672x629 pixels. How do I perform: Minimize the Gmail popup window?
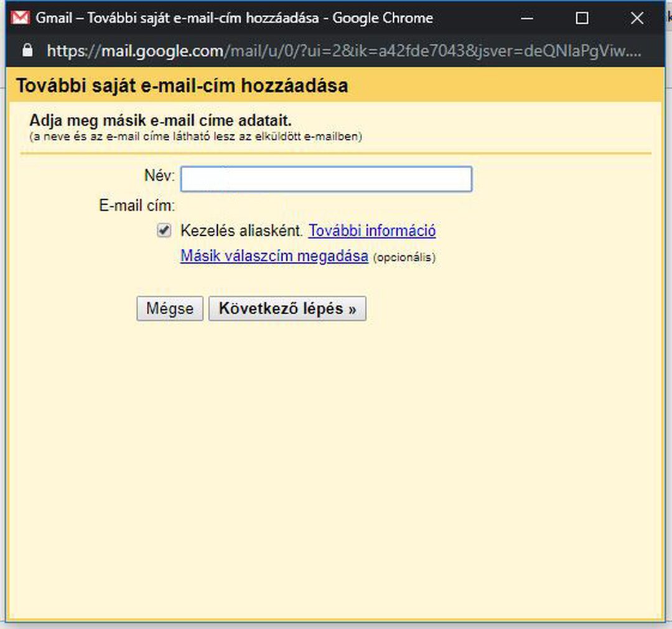point(527,18)
